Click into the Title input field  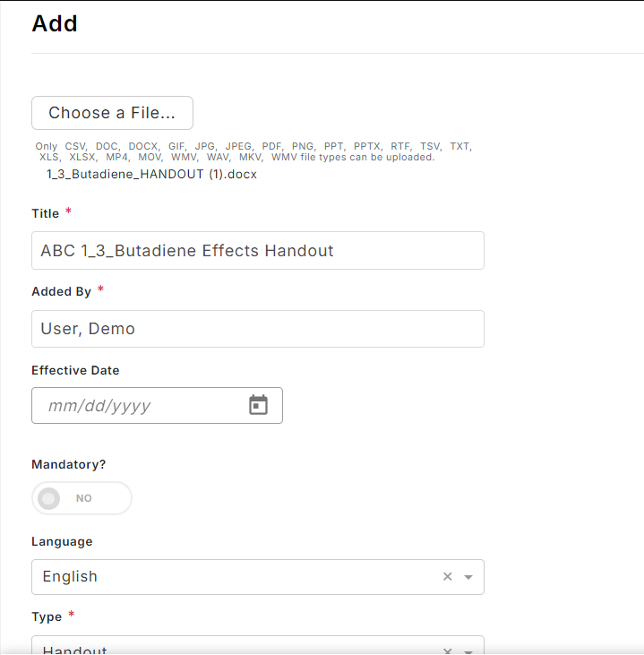tap(258, 250)
